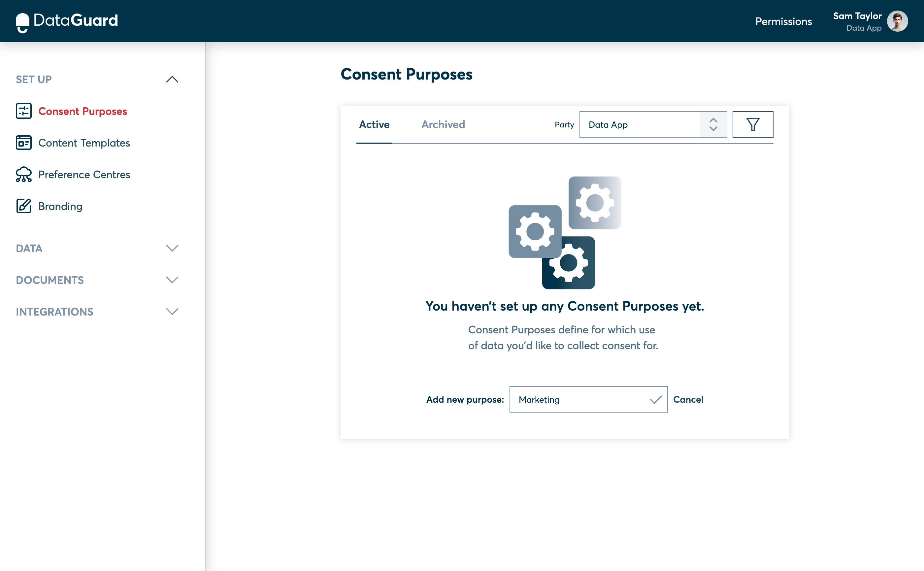924x571 pixels.
Task: Click the Branding sidebar icon
Action: [x=24, y=206]
